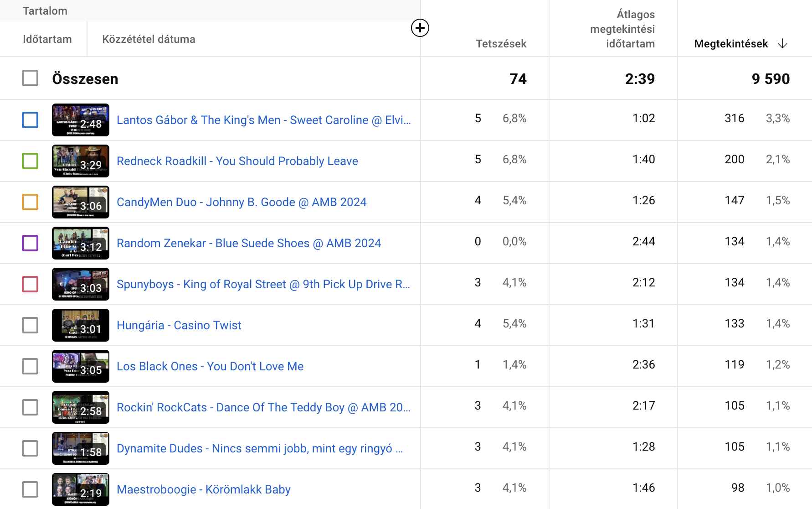Open the Maestroboogie Körömlakk Baby link
The height and width of the screenshot is (509, 812).
tap(204, 489)
